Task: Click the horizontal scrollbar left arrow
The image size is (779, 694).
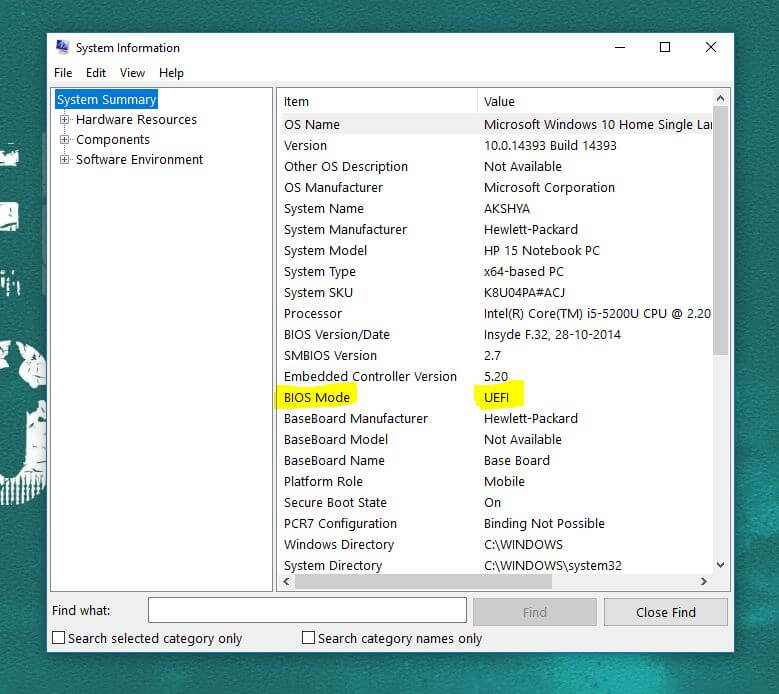Action: coord(286,581)
